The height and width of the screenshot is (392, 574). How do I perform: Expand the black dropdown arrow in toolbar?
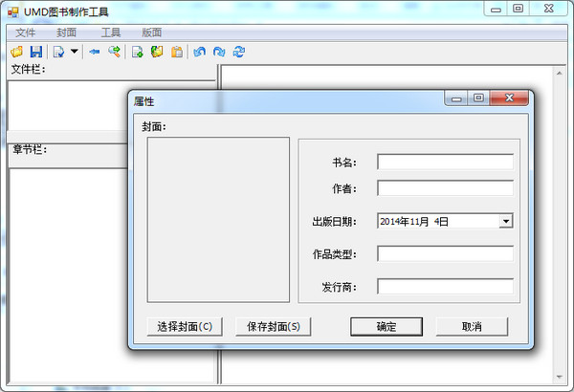[x=75, y=52]
